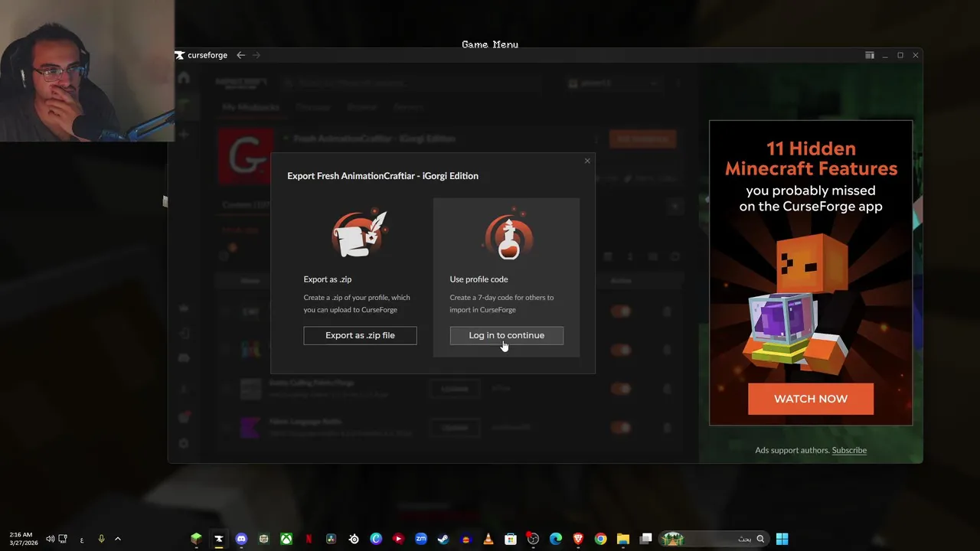
Task: Select the Use profile code heading
Action: [x=479, y=279]
